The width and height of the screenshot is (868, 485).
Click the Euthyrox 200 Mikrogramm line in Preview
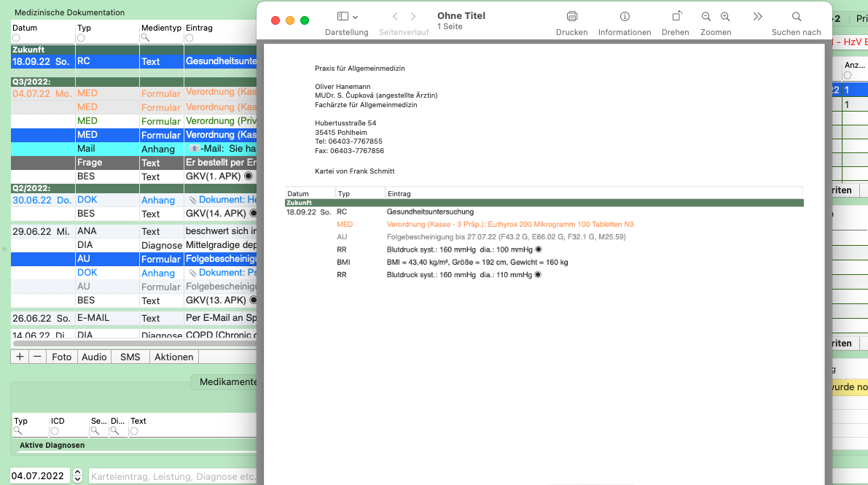pos(510,225)
